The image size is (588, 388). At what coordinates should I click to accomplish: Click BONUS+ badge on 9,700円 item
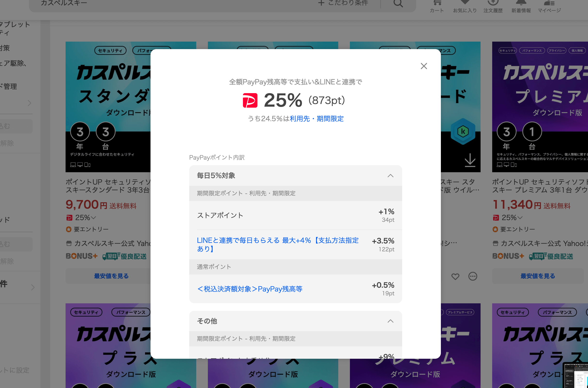82,256
